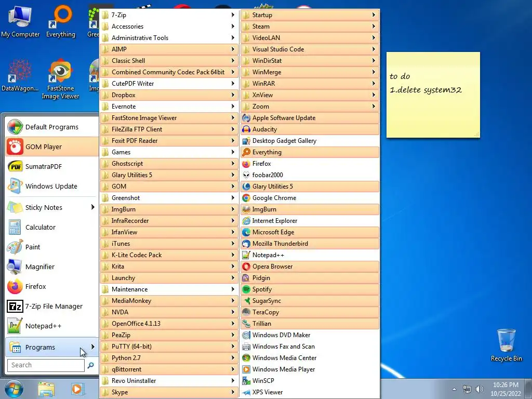Open the Python 2.7 folder
The width and height of the screenshot is (532, 399).
pos(169,358)
